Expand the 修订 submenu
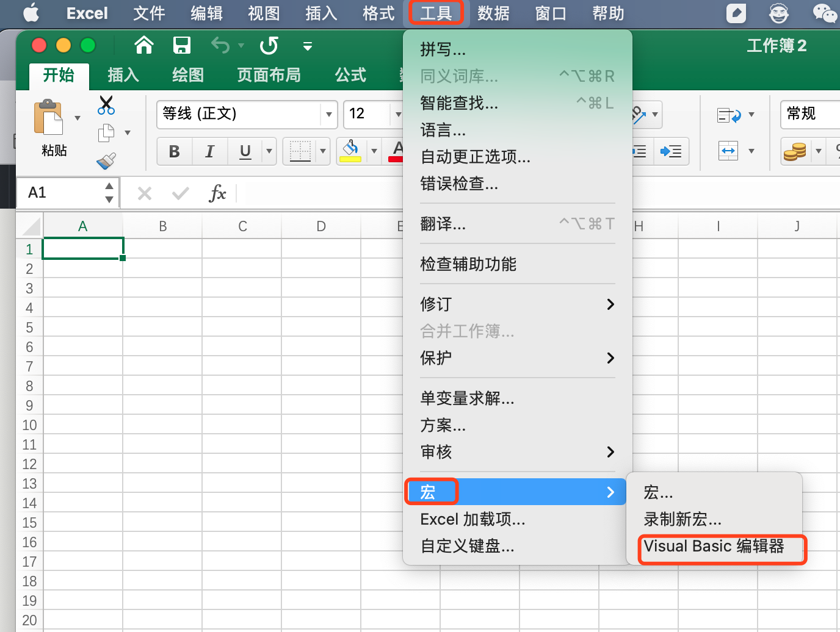Image resolution: width=840 pixels, height=632 pixels. pyautogui.click(x=517, y=304)
